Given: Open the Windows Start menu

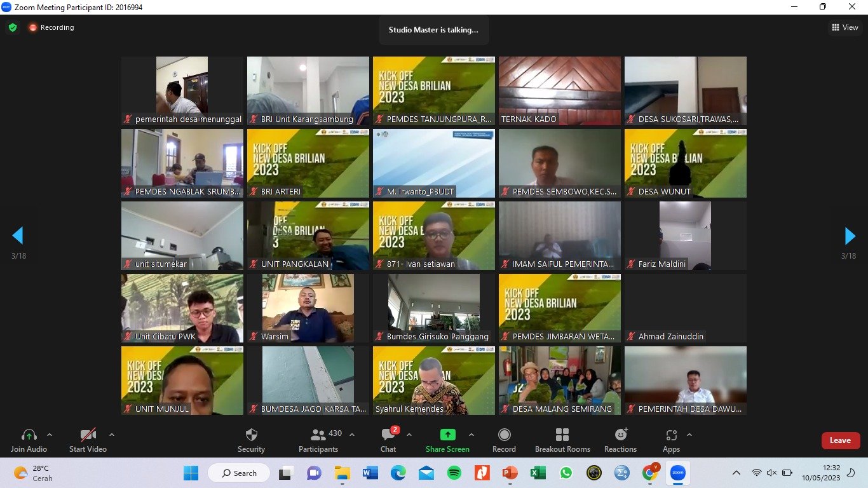Looking at the screenshot, I should pos(191,473).
